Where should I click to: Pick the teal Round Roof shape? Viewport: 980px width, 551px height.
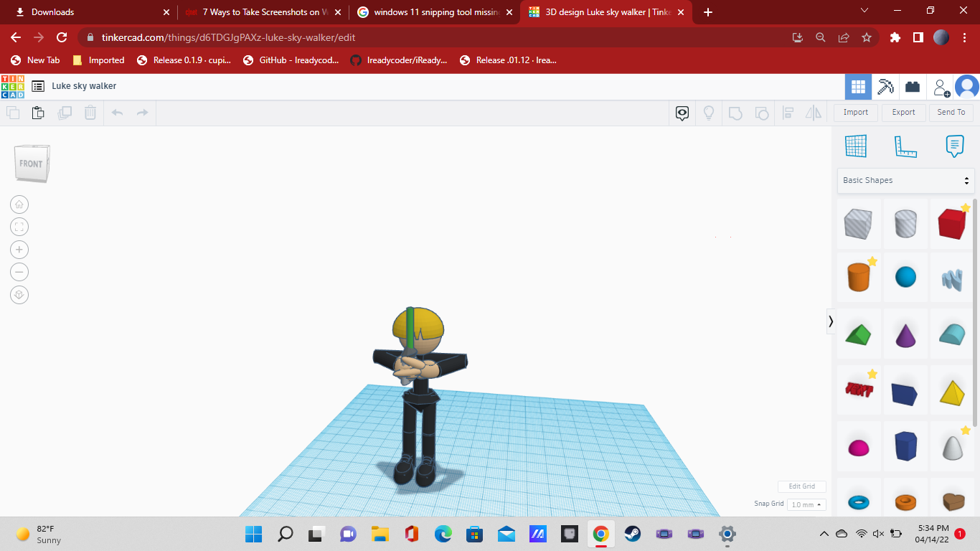click(952, 334)
